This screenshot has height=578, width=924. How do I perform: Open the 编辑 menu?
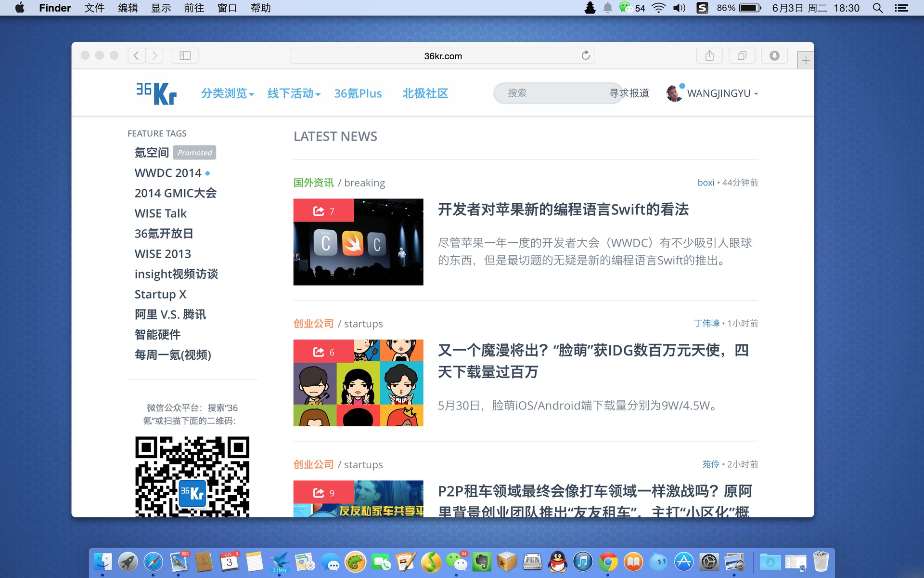click(128, 8)
